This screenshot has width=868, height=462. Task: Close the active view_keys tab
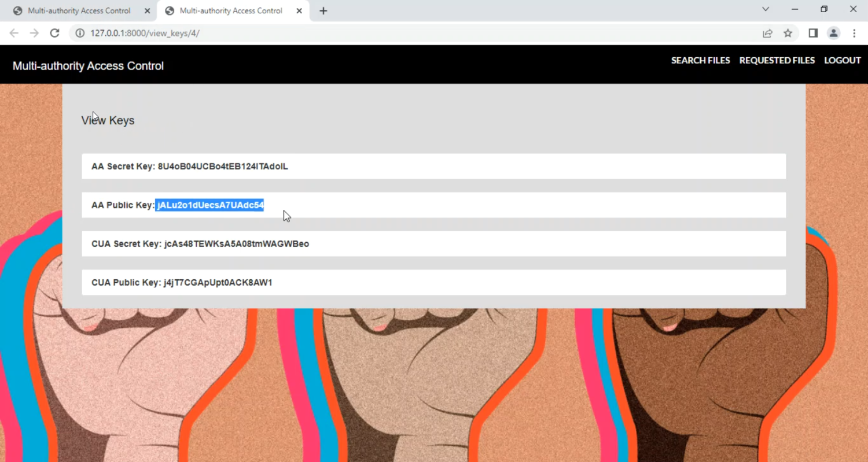pyautogui.click(x=299, y=11)
